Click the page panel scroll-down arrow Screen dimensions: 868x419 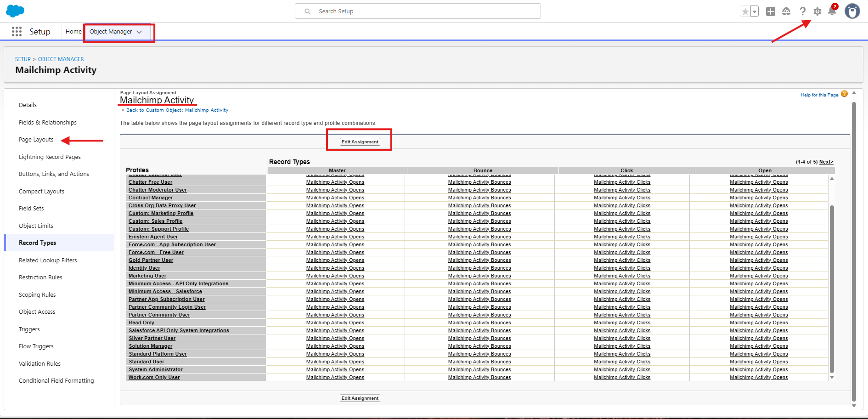[x=854, y=406]
